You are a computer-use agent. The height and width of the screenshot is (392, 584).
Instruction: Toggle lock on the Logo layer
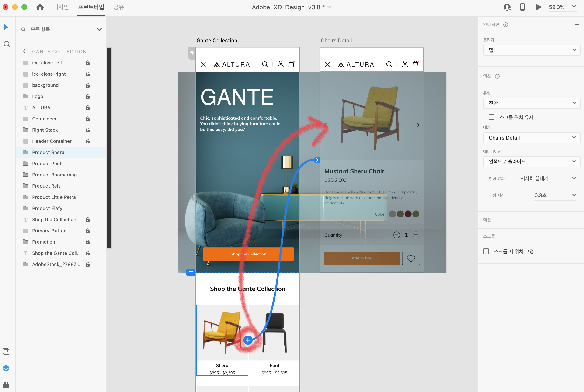[88, 97]
